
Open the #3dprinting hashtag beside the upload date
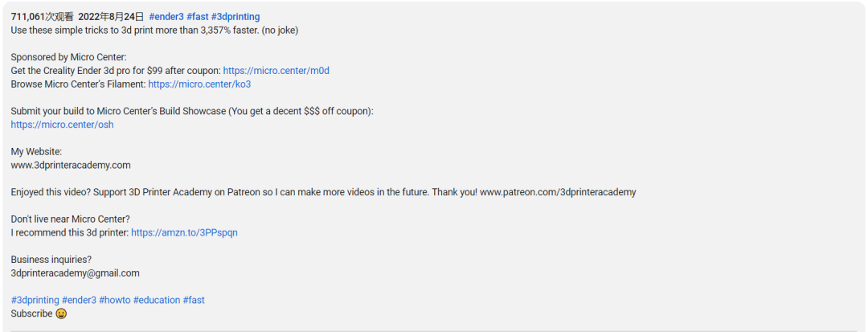235,17
